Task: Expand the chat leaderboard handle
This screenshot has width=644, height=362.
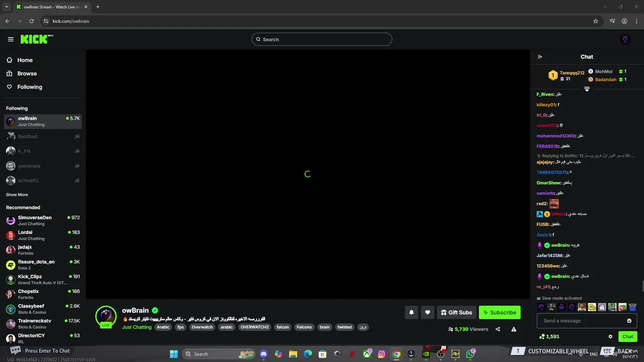Action: tap(587, 89)
